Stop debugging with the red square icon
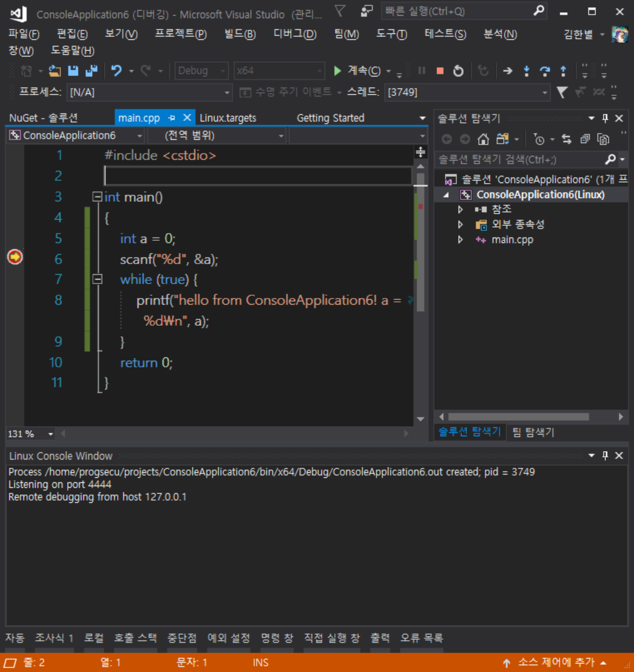 click(x=439, y=70)
